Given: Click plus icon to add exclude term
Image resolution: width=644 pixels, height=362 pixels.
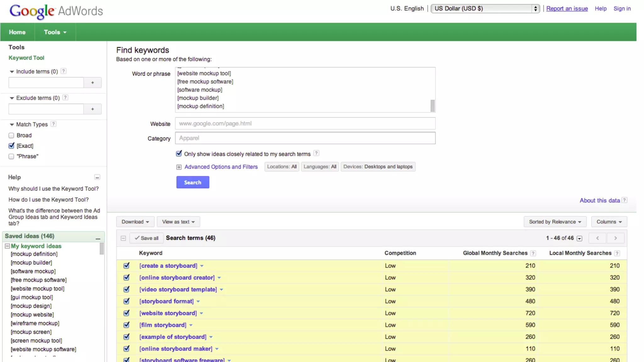Looking at the screenshot, I should [92, 109].
